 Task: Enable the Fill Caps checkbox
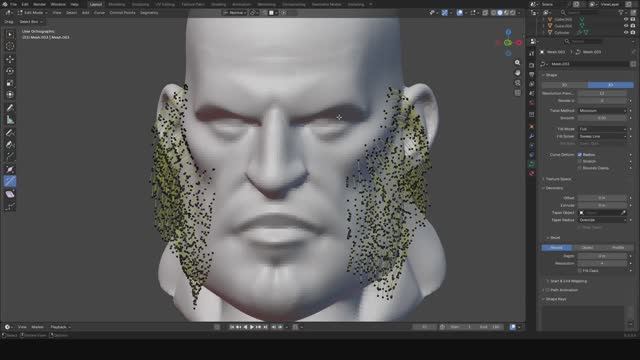pos(580,270)
